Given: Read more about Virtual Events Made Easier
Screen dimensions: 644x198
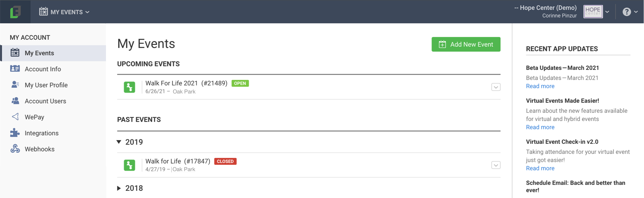Looking at the screenshot, I should (540, 127).
